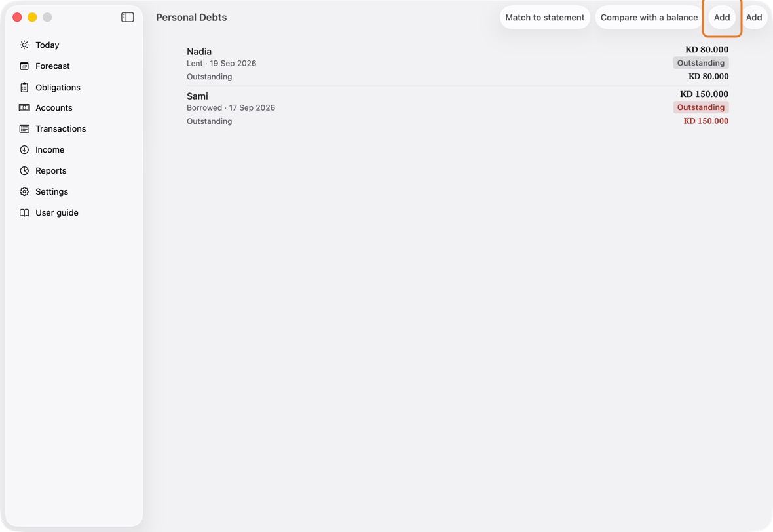This screenshot has width=773, height=532.
Task: Open the User guide book icon
Action: (x=24, y=212)
